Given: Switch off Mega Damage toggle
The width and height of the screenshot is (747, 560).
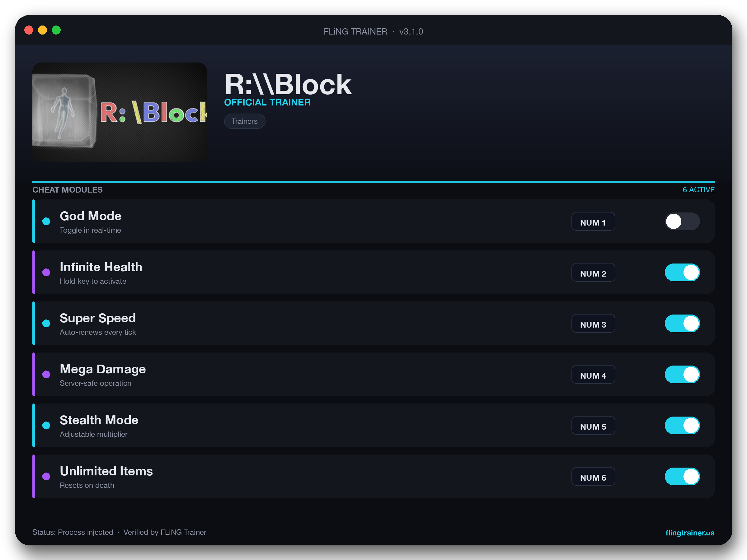Looking at the screenshot, I should [x=682, y=374].
